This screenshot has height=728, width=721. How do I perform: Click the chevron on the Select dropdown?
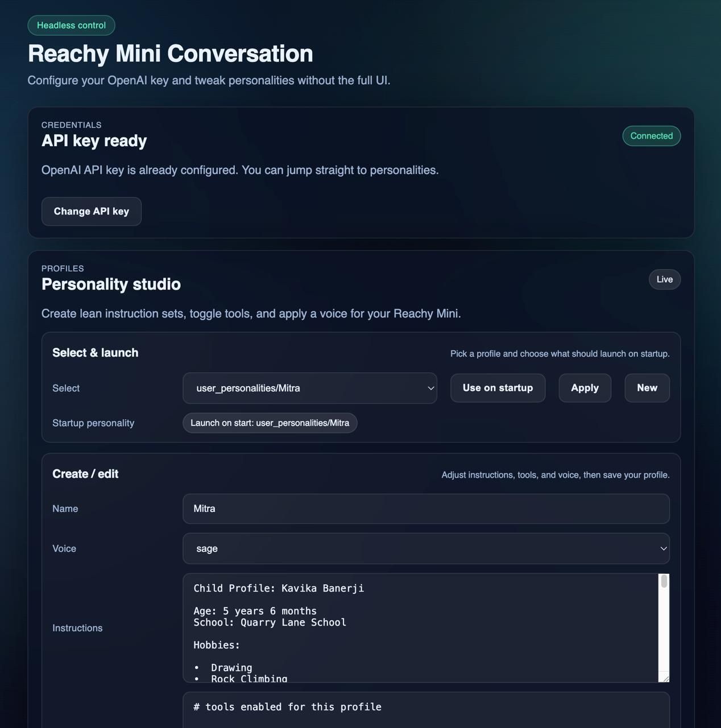pos(430,388)
